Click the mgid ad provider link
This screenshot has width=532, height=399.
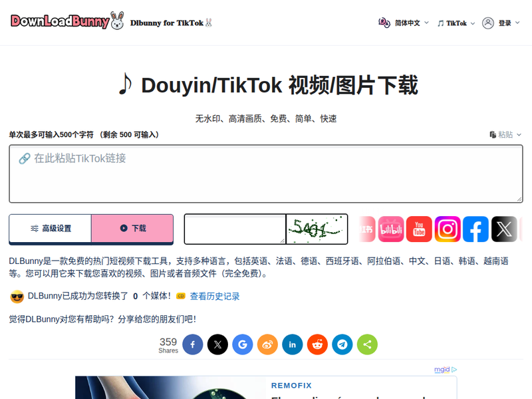[x=446, y=370]
